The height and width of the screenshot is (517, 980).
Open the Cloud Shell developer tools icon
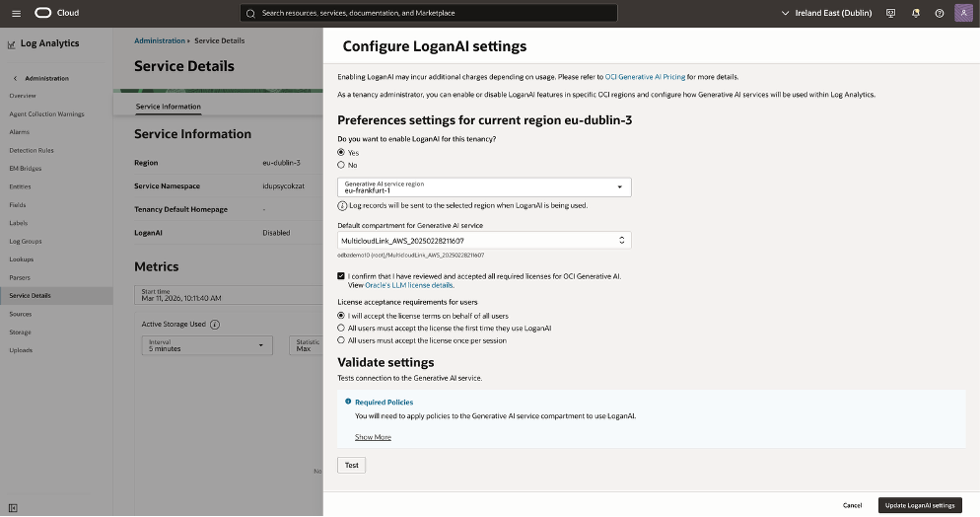(890, 13)
